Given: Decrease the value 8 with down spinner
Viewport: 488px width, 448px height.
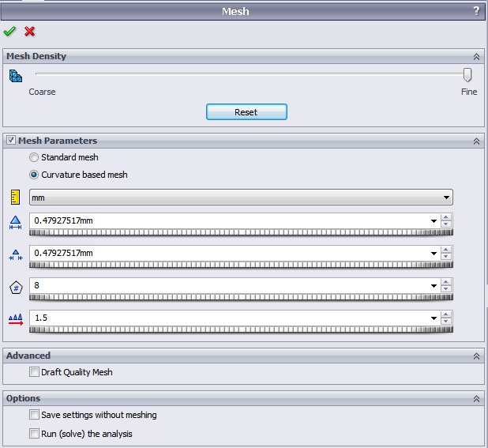Looking at the screenshot, I should [446, 289].
